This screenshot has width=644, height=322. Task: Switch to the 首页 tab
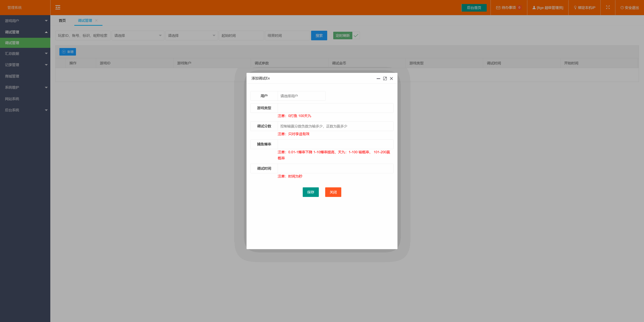(x=62, y=20)
